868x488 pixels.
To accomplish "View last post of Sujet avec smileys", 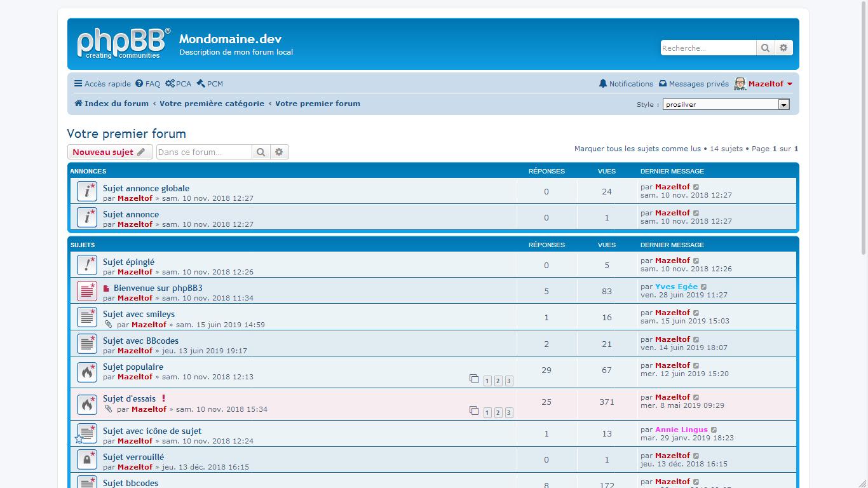I will [x=696, y=313].
